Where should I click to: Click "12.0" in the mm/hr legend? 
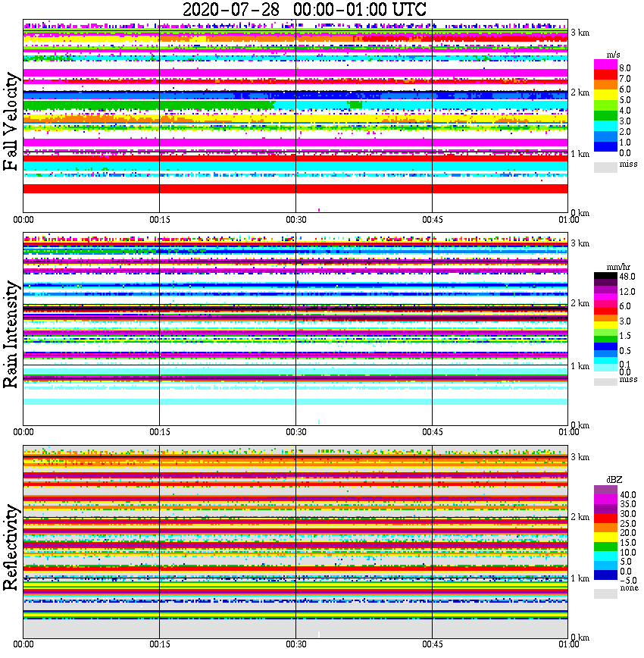[627, 292]
